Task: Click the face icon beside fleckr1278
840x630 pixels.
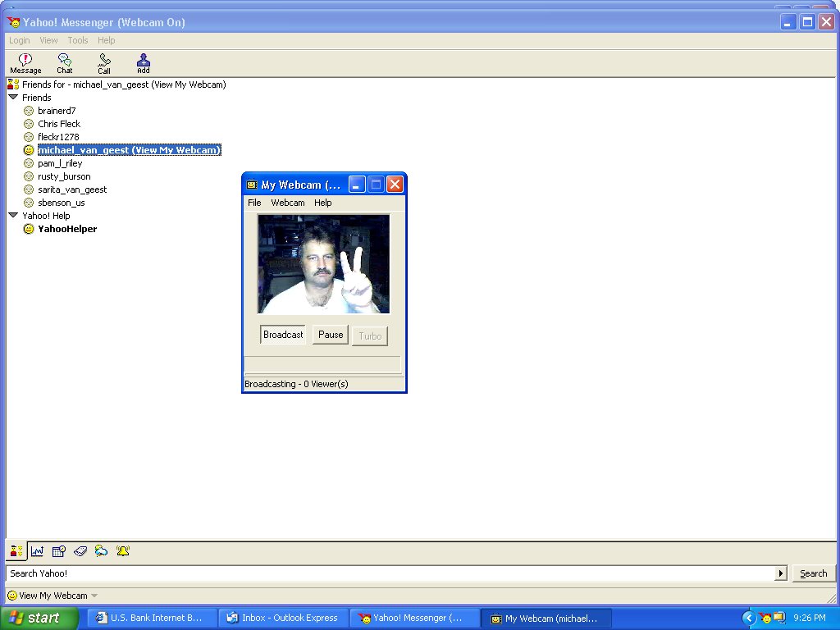Action: [x=29, y=137]
